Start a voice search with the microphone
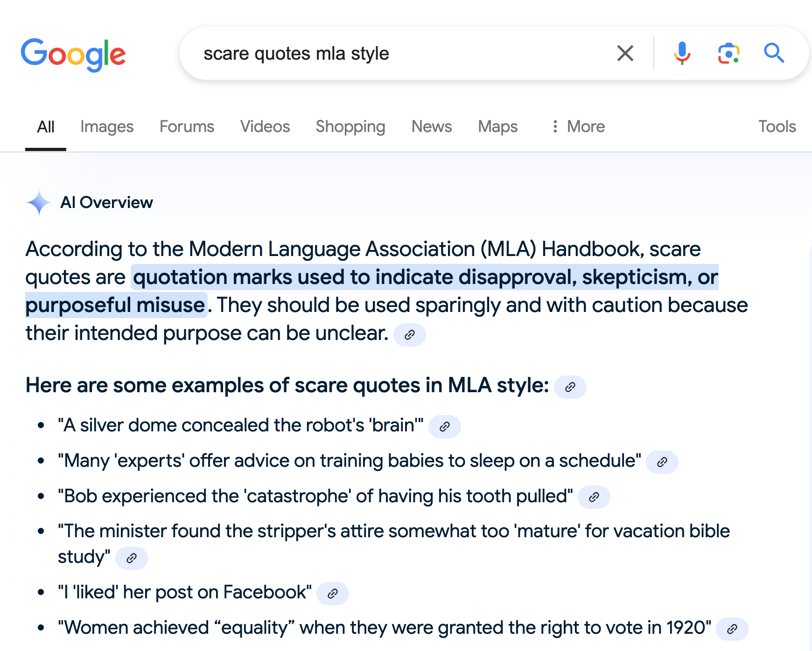Screen dimensions: 812x651 (x=682, y=53)
